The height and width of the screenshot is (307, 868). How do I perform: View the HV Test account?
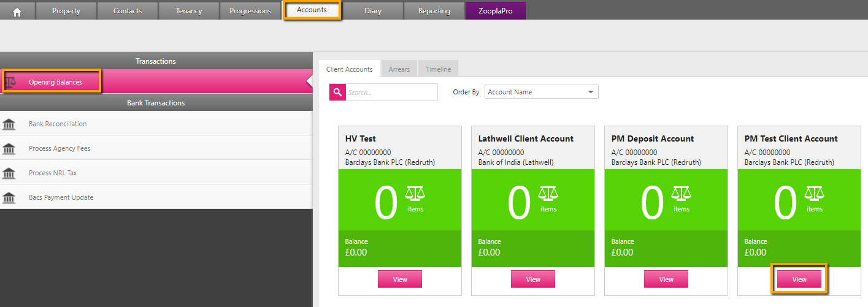[400, 279]
